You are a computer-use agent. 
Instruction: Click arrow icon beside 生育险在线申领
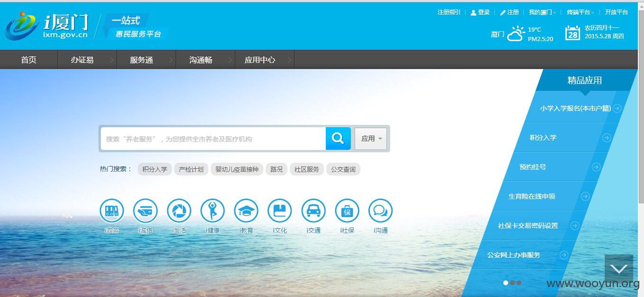585,196
